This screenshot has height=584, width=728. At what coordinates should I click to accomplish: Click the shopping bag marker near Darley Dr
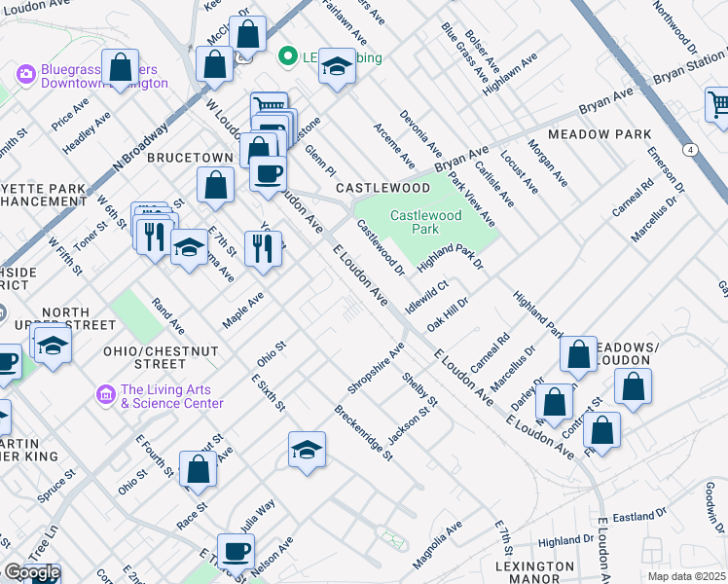554,401
